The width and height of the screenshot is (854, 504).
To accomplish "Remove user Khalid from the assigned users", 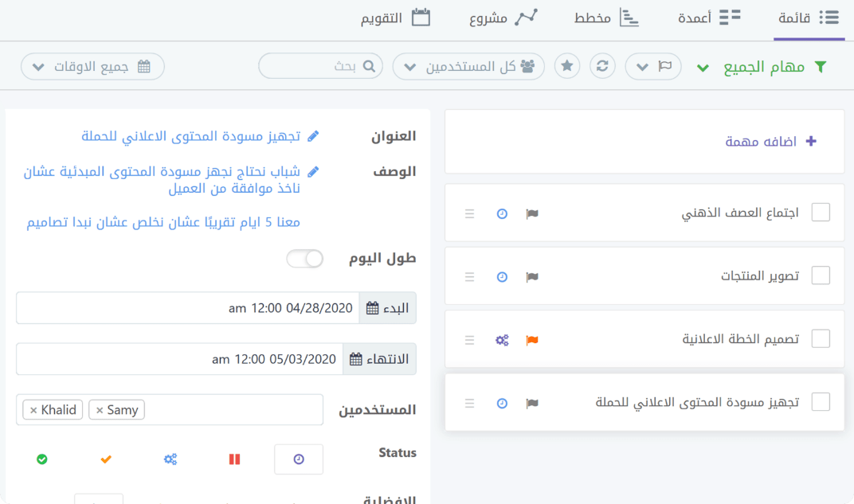I will point(33,410).
